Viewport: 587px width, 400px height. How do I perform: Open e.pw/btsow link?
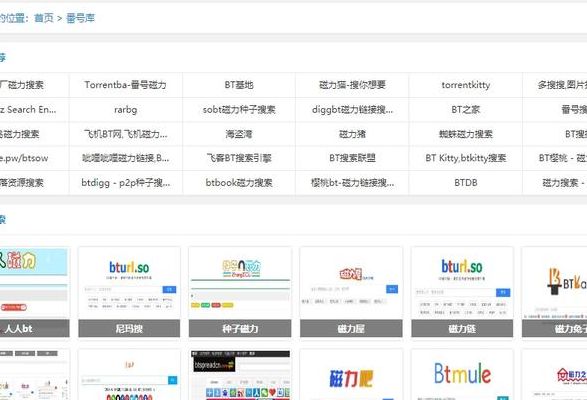(x=24, y=158)
